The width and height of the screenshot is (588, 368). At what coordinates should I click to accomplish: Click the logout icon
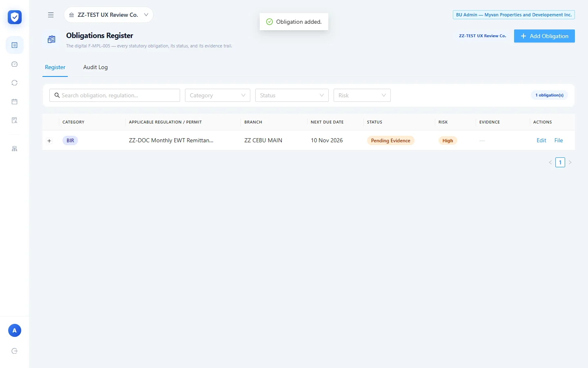[x=15, y=351]
